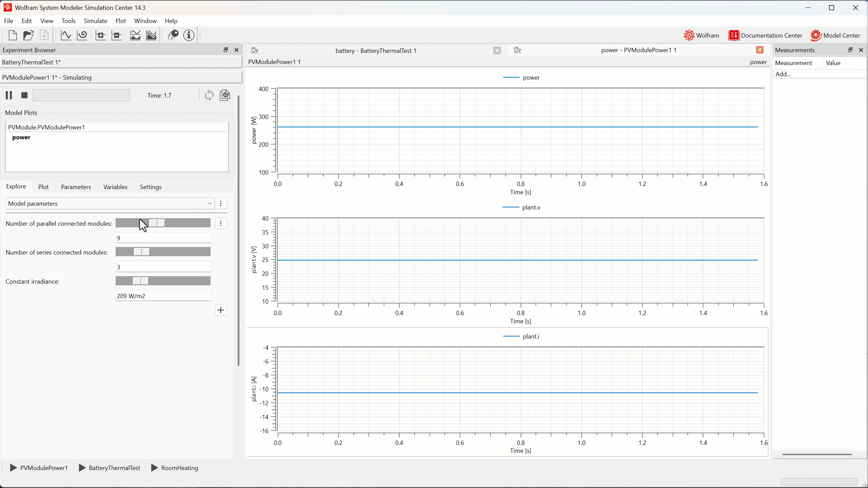The image size is (868, 488).
Task: Open the Tools menu
Action: point(68,21)
